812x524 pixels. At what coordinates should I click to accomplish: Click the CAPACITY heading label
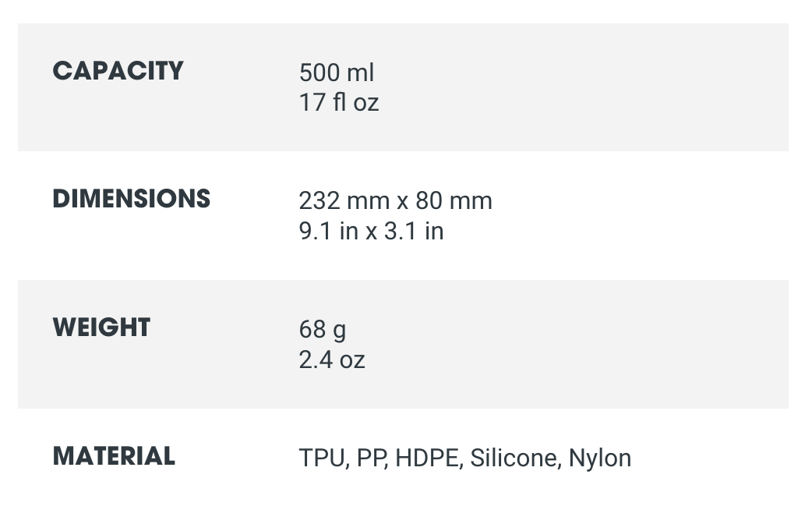click(x=118, y=71)
